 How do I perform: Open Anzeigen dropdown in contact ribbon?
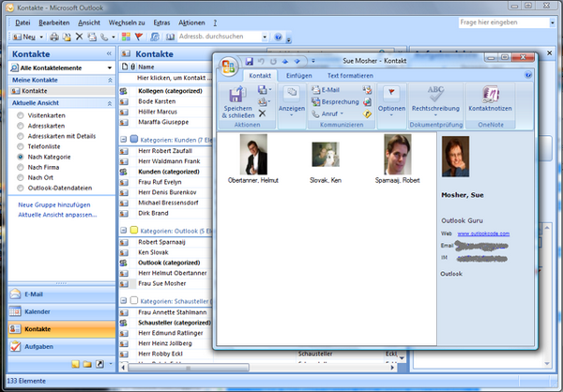[292, 102]
